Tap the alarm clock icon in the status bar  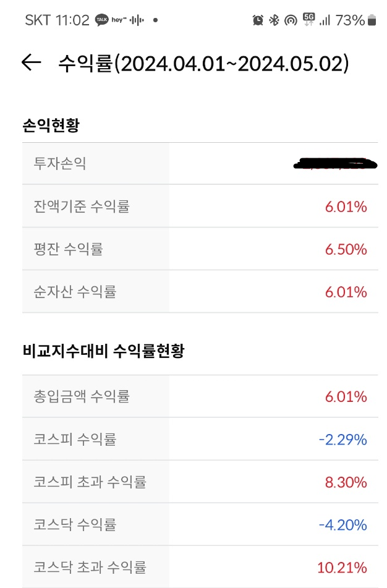(x=257, y=20)
